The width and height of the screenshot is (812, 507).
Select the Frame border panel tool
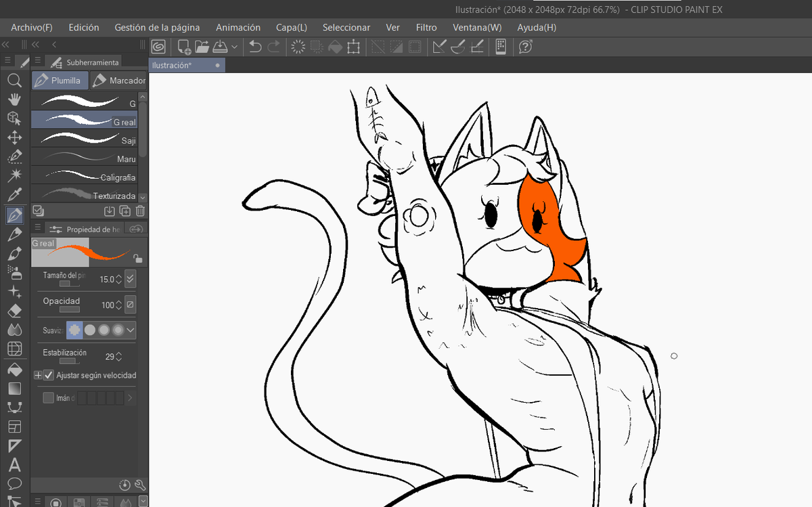point(14,427)
